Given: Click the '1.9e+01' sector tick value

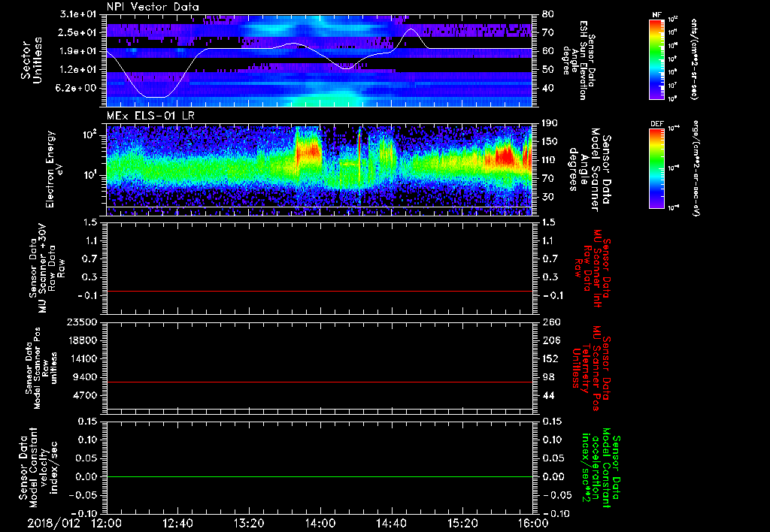Looking at the screenshot, I should (x=77, y=51).
